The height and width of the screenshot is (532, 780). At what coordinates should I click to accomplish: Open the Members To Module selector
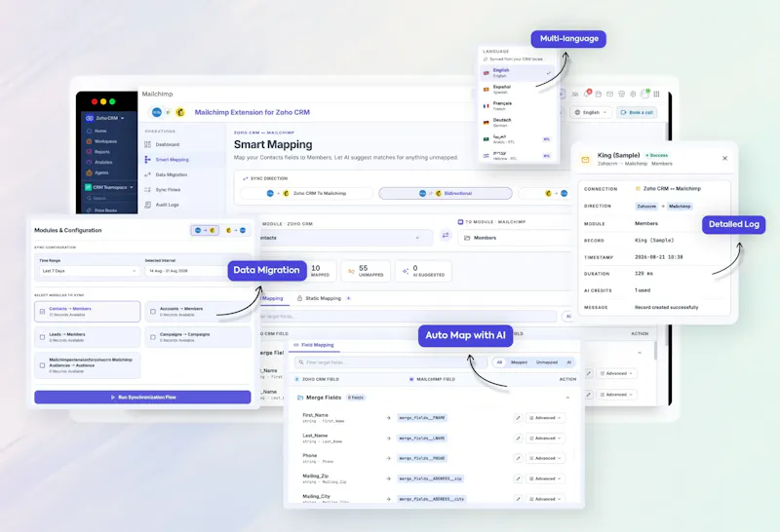coord(515,238)
